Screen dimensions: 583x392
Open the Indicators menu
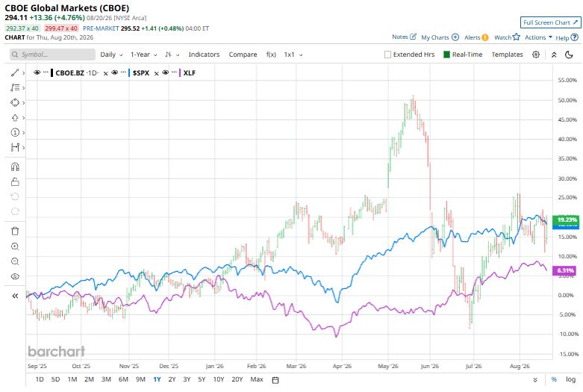pos(204,55)
